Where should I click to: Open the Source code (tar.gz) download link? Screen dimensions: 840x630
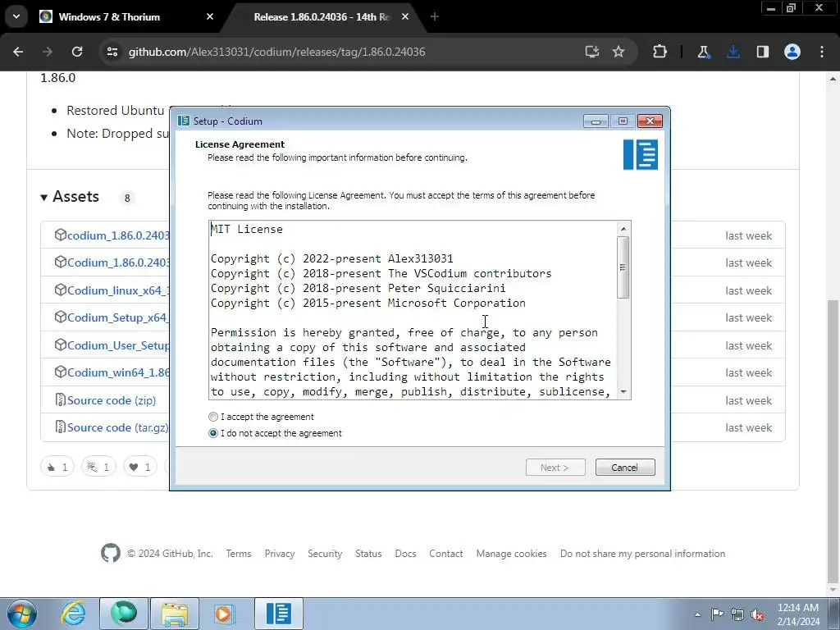click(118, 427)
